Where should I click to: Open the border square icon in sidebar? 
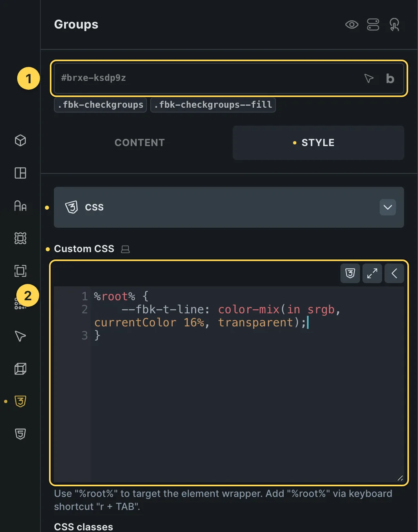pos(20,271)
